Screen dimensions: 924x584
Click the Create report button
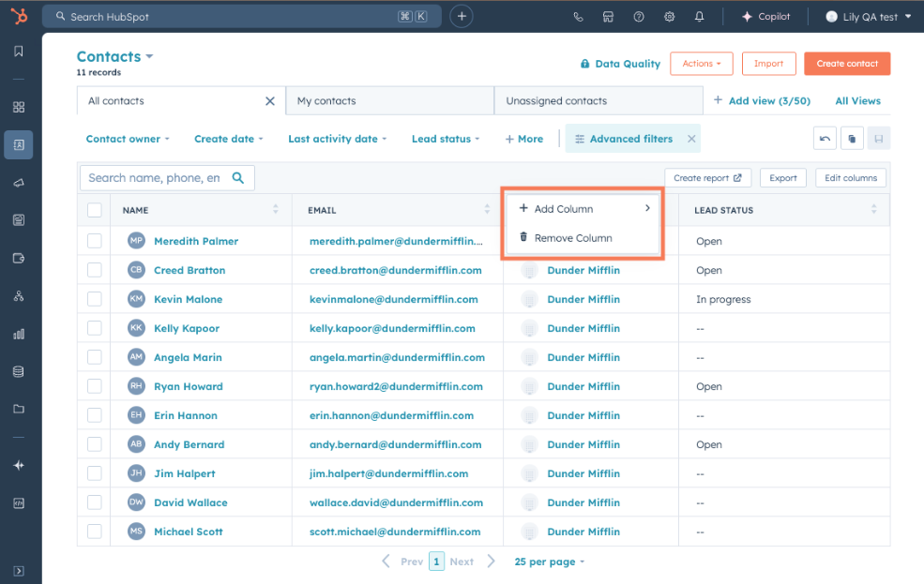point(707,178)
